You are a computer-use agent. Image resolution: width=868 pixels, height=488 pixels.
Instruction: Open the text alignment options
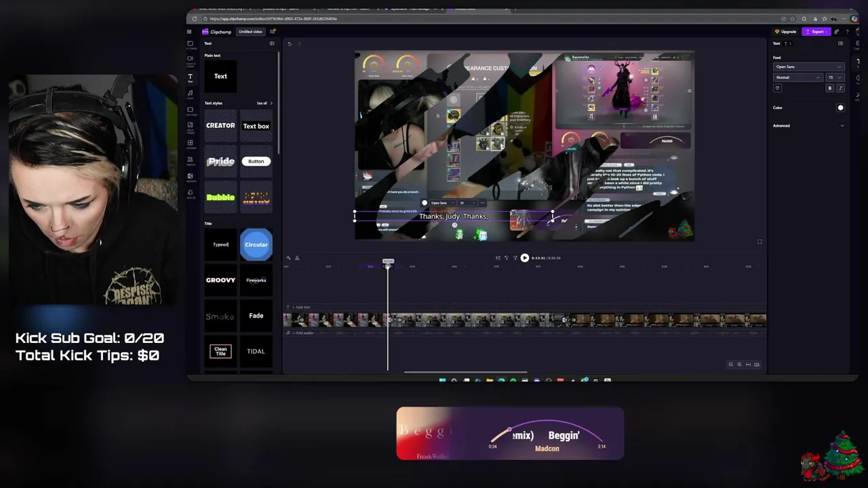point(778,88)
